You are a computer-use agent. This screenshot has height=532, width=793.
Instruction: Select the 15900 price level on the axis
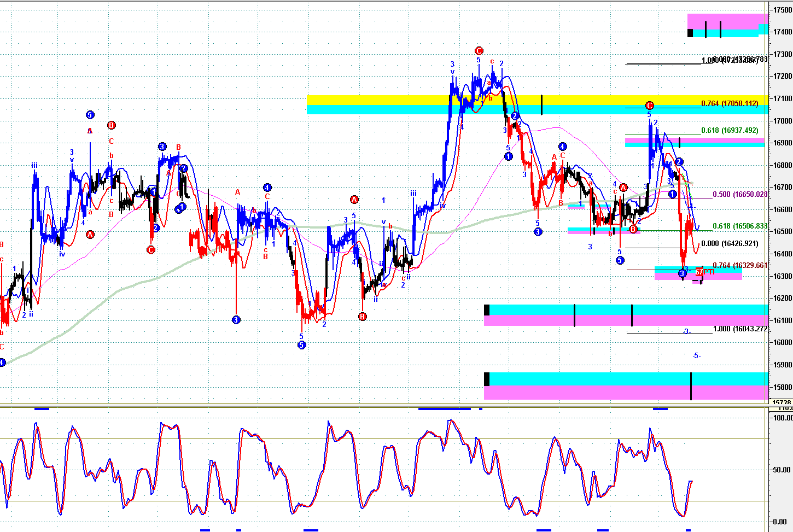click(783, 365)
